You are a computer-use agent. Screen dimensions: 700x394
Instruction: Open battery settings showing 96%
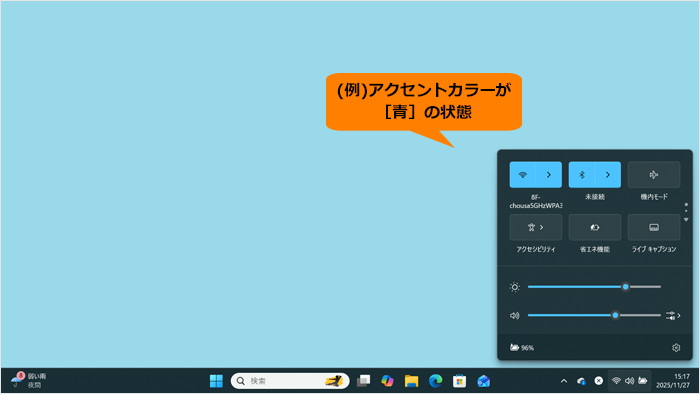click(522, 348)
